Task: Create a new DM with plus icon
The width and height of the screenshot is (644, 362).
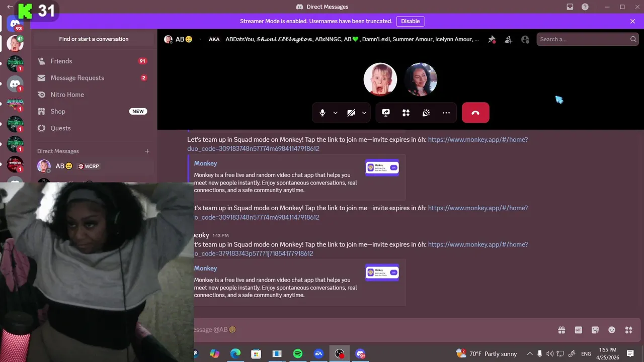Action: click(147, 151)
